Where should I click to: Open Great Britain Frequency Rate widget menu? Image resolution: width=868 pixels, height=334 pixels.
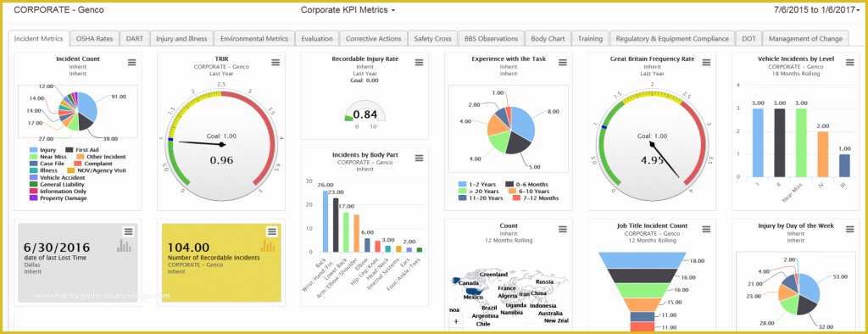[x=706, y=63]
